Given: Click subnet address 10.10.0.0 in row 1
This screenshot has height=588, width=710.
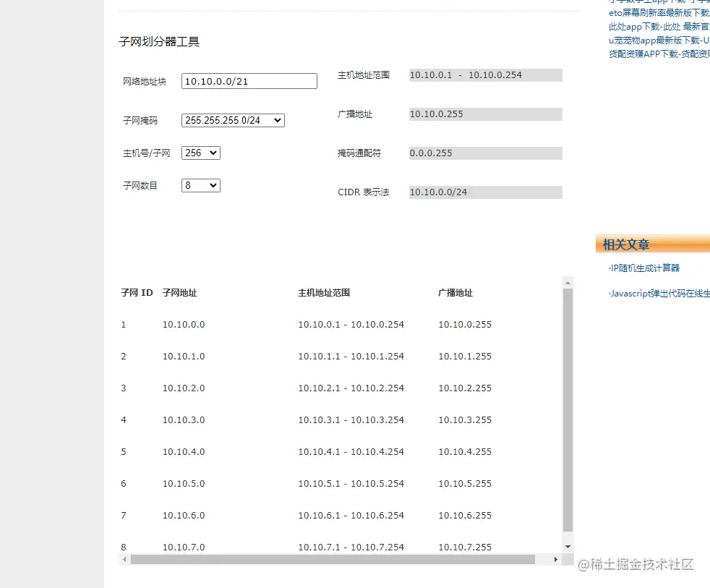Looking at the screenshot, I should tap(184, 324).
